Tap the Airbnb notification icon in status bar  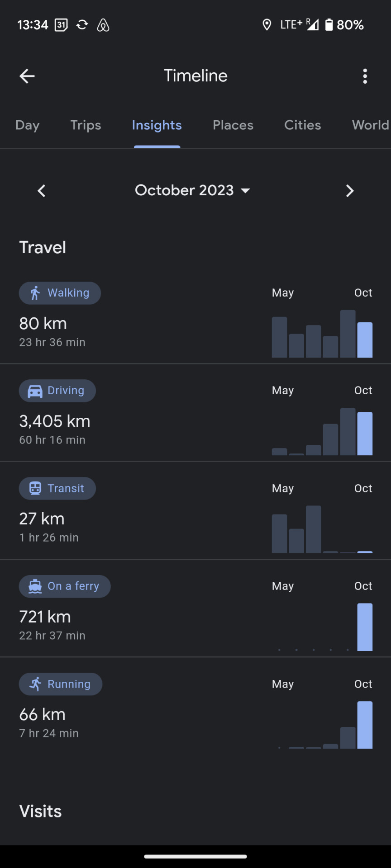tap(103, 25)
